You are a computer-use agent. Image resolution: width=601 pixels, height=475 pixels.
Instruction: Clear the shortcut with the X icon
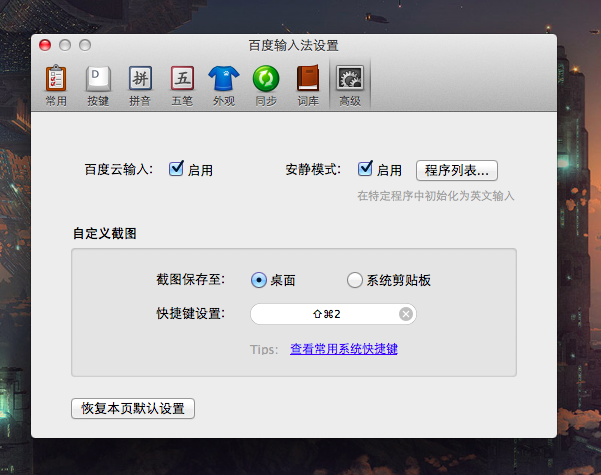coord(406,314)
